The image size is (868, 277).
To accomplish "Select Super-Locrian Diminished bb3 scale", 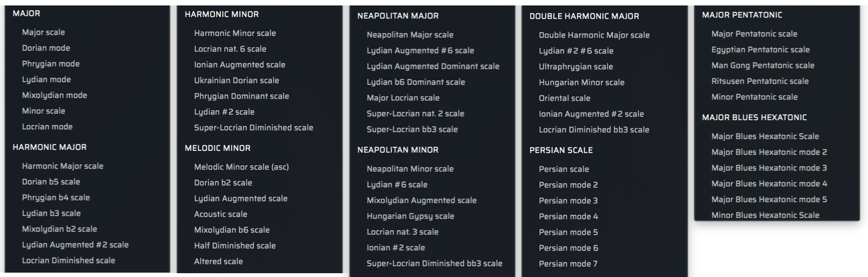I will [435, 263].
